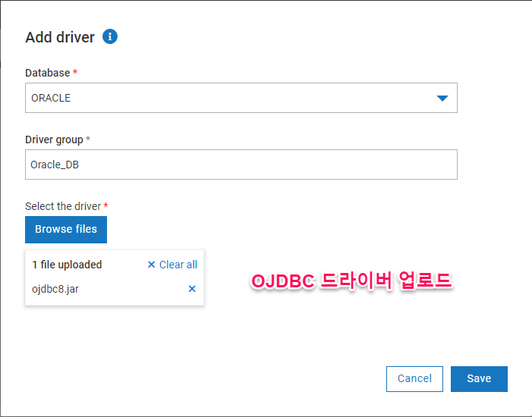Click the Driver group label
532x417 pixels.
(x=54, y=140)
